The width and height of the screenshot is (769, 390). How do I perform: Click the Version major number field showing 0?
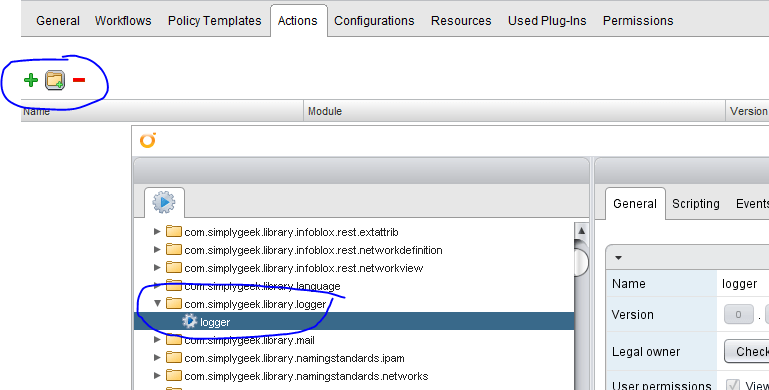[x=738, y=314]
